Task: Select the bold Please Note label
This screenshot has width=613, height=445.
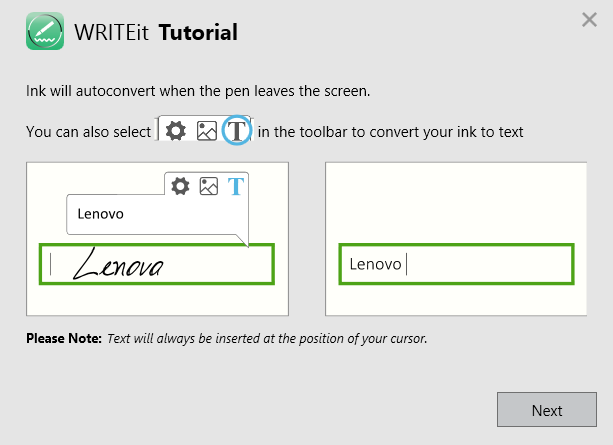Action: click(64, 339)
